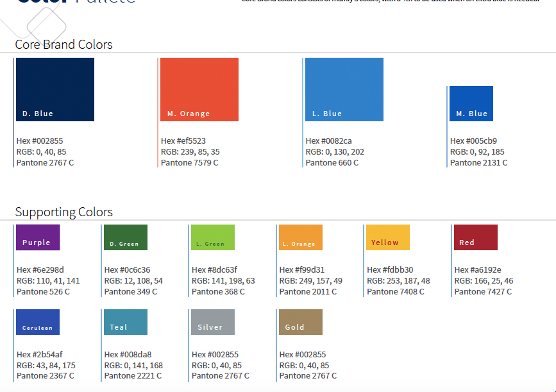Pick the L. Blue swatch
This screenshot has width=556, height=392.
(344, 89)
